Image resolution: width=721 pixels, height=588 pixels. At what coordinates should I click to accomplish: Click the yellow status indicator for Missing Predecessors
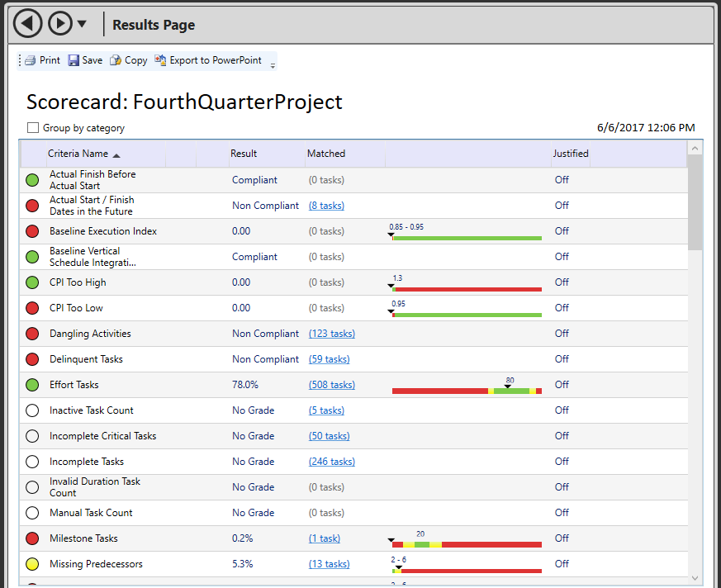32,564
